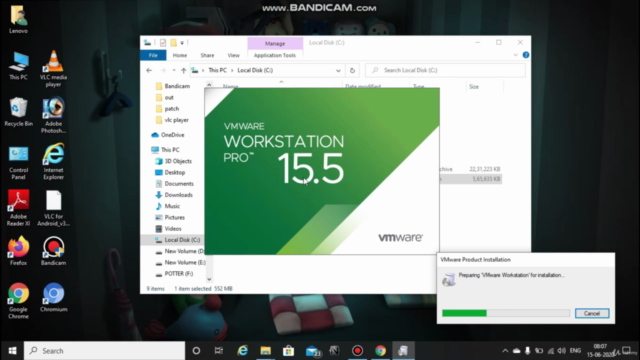
Task: Expand the address bar history dropdown
Action: coord(338,70)
